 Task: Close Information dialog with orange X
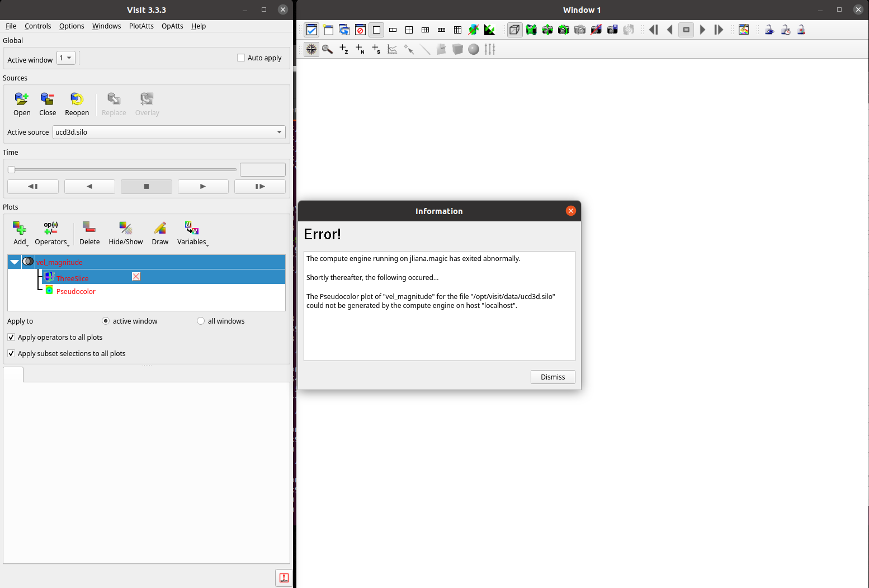click(x=571, y=211)
